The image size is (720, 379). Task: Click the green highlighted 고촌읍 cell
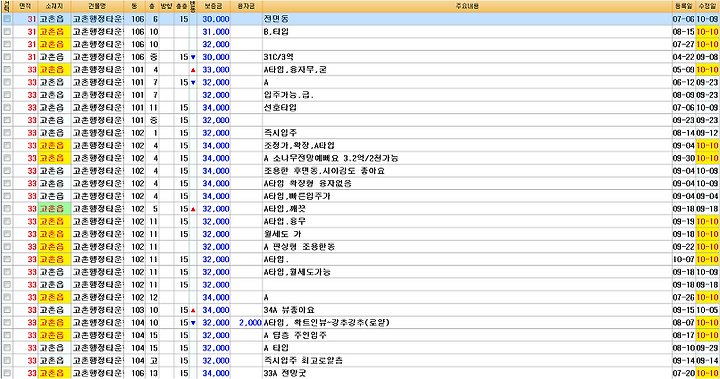click(54, 209)
